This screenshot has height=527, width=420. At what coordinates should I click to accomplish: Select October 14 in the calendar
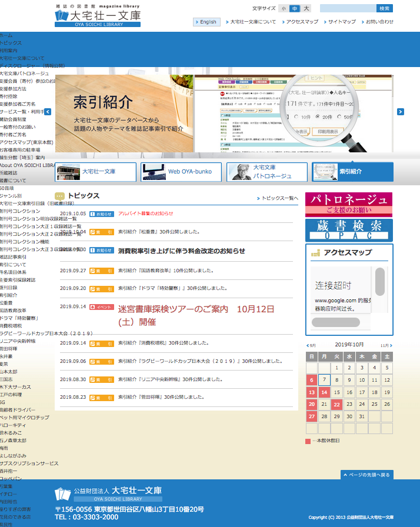(x=324, y=392)
